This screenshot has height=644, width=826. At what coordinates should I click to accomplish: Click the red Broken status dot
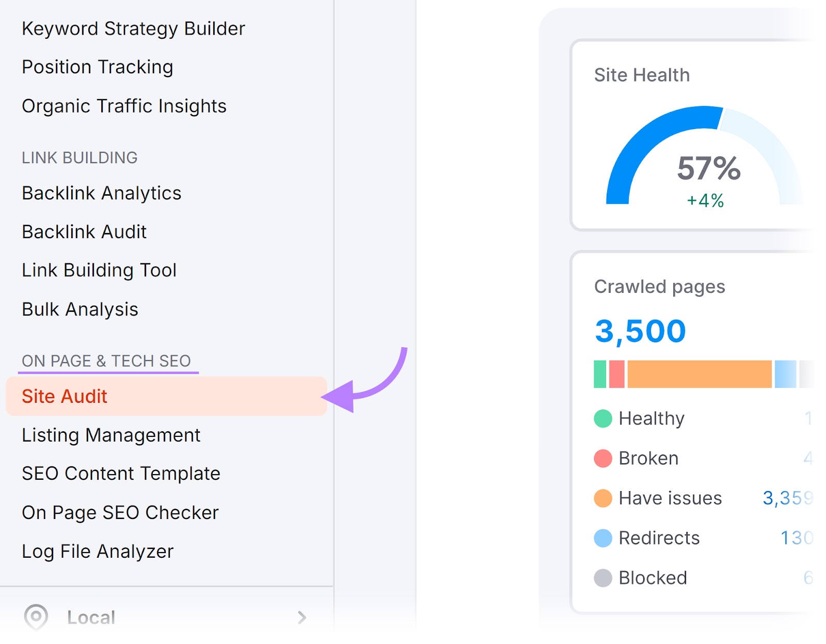click(x=603, y=458)
